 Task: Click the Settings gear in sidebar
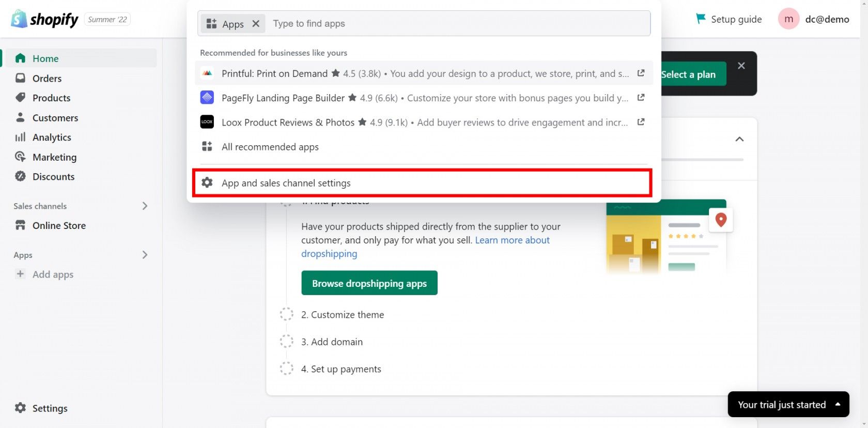pos(20,408)
